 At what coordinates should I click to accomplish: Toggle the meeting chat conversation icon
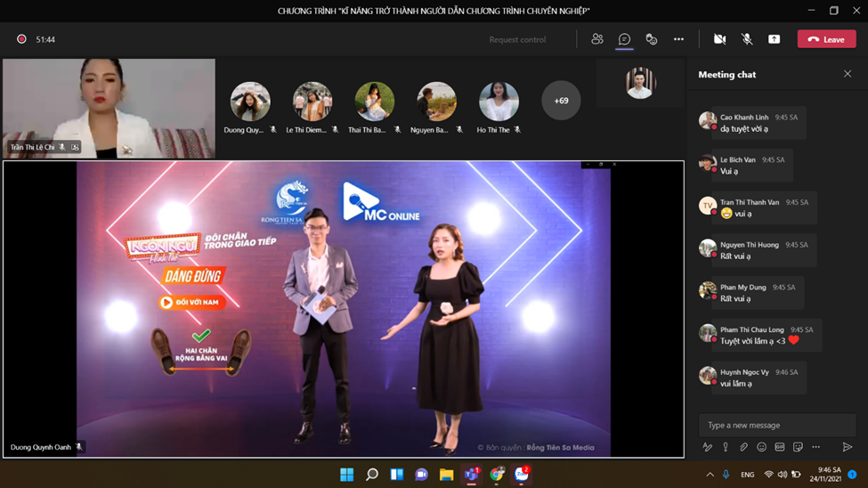tap(624, 39)
